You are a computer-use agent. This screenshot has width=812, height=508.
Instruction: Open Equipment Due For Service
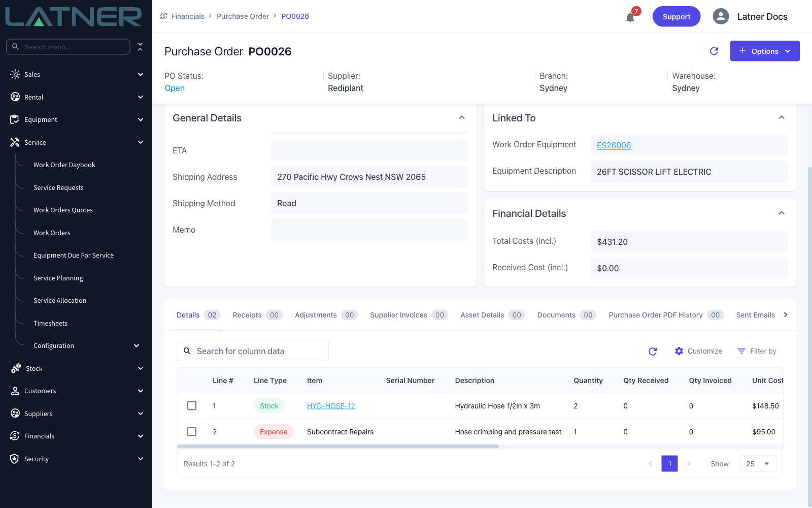(x=74, y=255)
